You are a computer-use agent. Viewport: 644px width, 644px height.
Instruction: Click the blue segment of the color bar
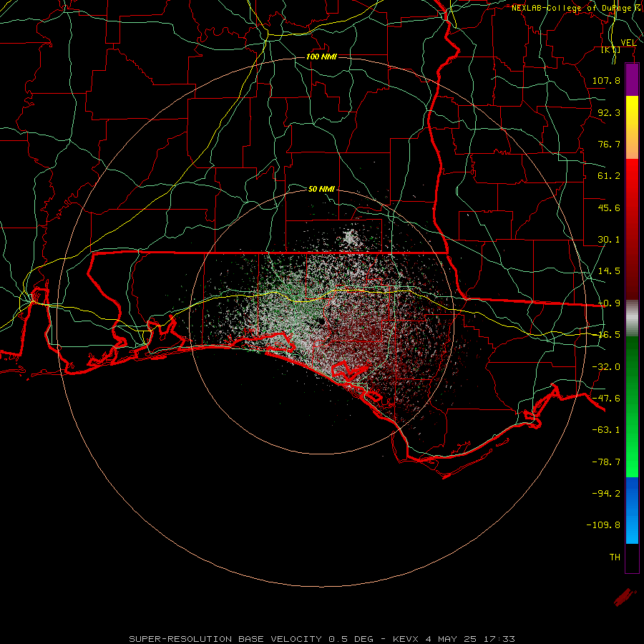pos(632,510)
